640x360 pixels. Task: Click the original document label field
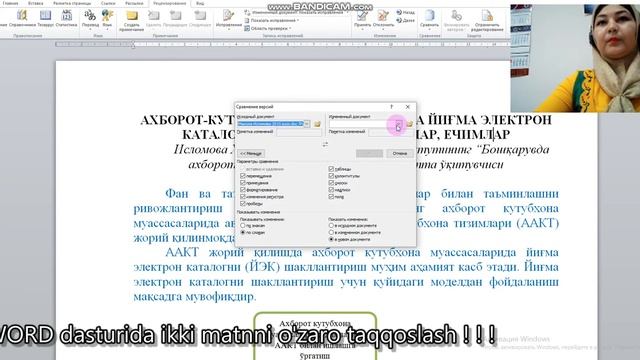tap(299, 132)
